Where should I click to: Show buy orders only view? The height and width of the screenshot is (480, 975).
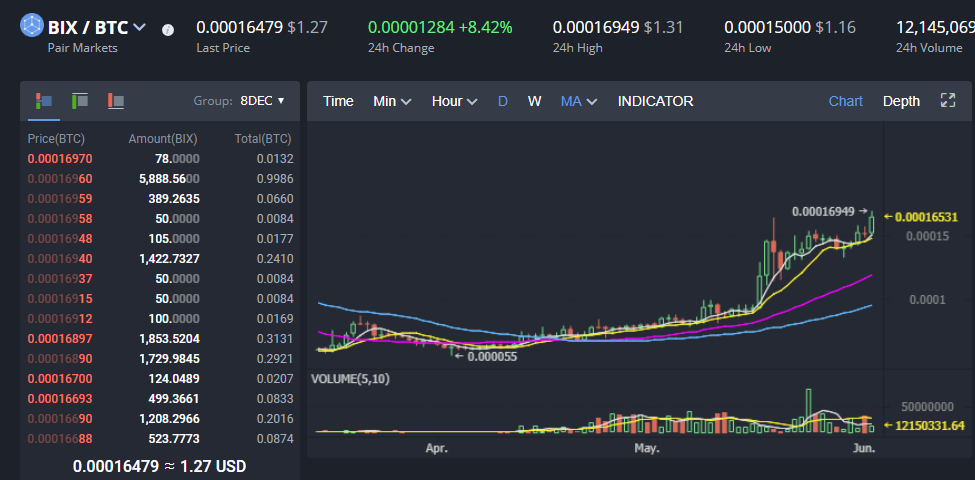tap(80, 100)
